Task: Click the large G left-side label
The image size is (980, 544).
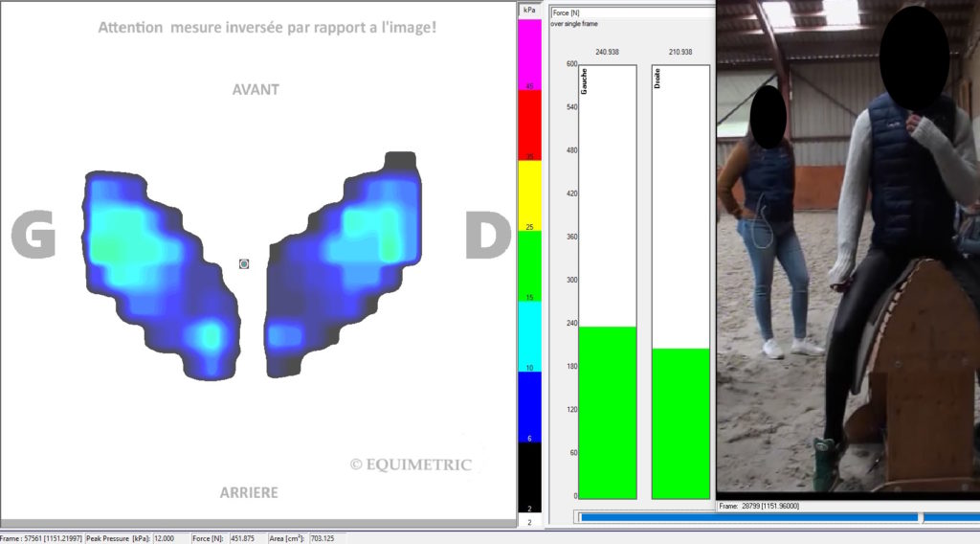Action: 33,236
